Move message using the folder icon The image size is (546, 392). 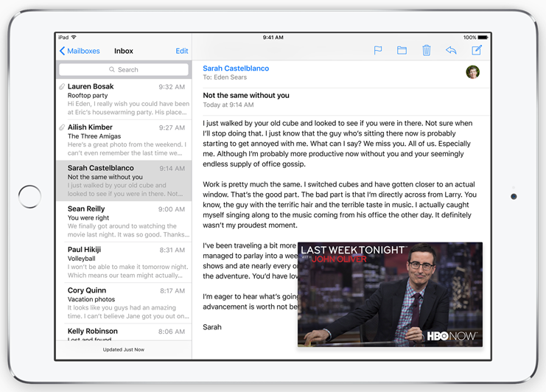pyautogui.click(x=402, y=51)
